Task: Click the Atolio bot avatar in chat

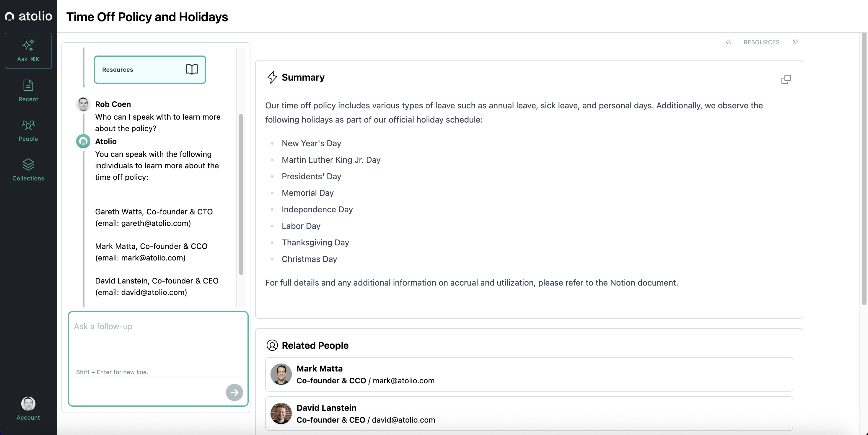Action: (x=83, y=141)
